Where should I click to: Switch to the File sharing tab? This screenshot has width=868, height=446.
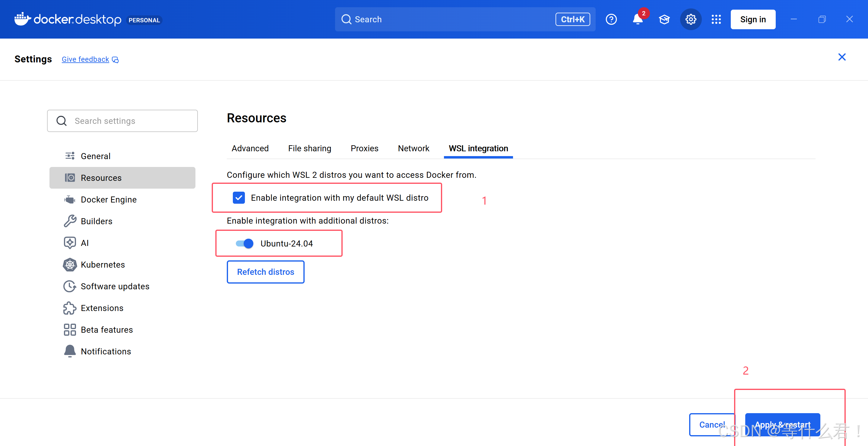pos(309,149)
